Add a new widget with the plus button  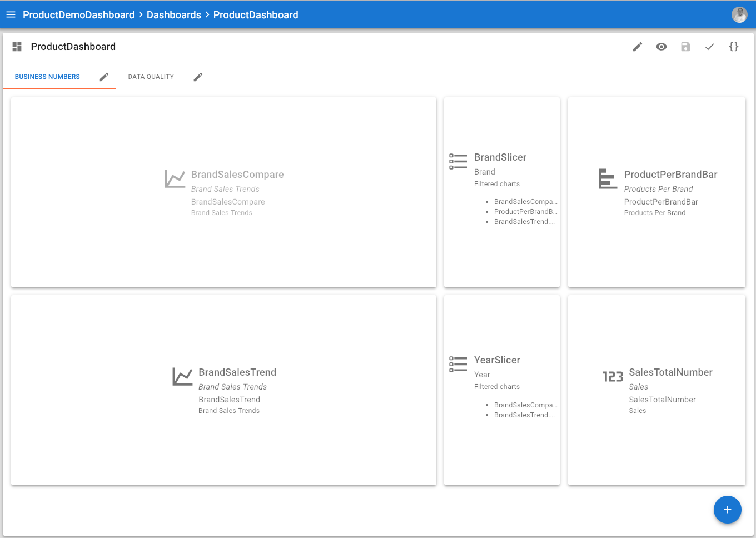[728, 510]
